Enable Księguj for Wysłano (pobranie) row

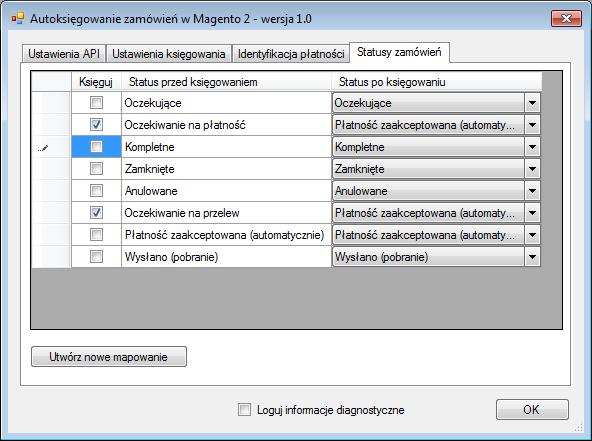[96, 256]
